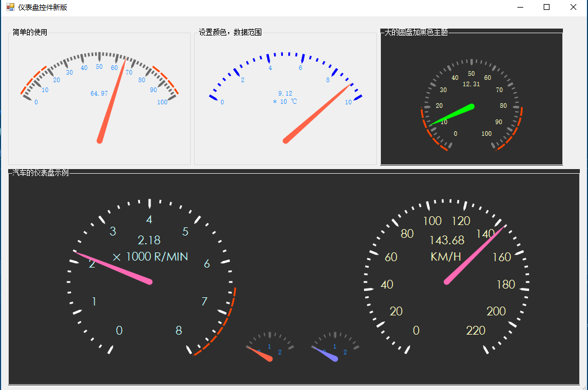Click the pink needle of the speedometer

click(475, 254)
